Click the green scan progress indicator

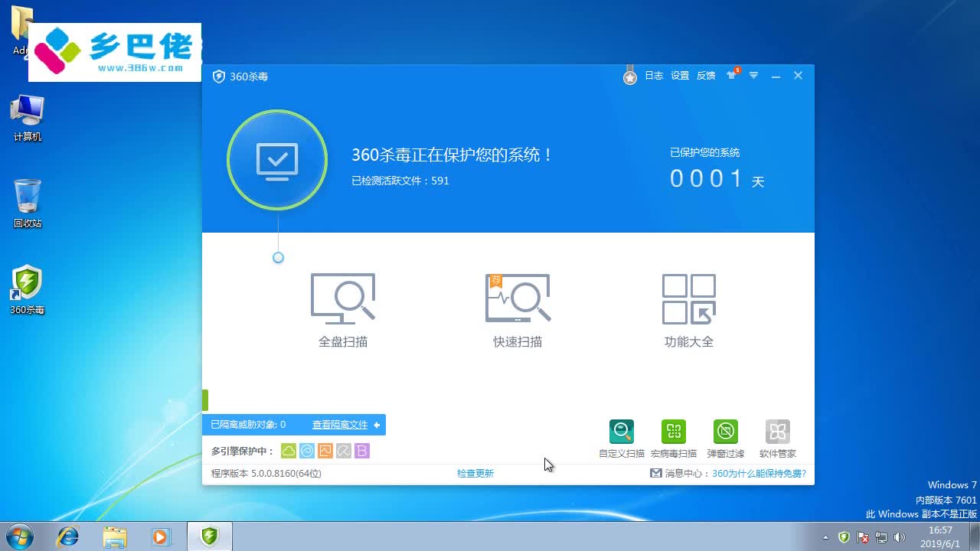pyautogui.click(x=204, y=400)
